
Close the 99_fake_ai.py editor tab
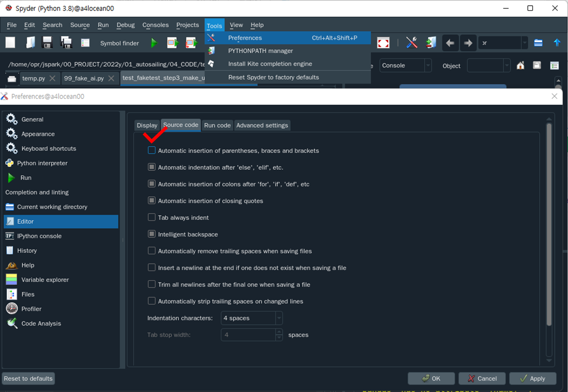coord(111,78)
